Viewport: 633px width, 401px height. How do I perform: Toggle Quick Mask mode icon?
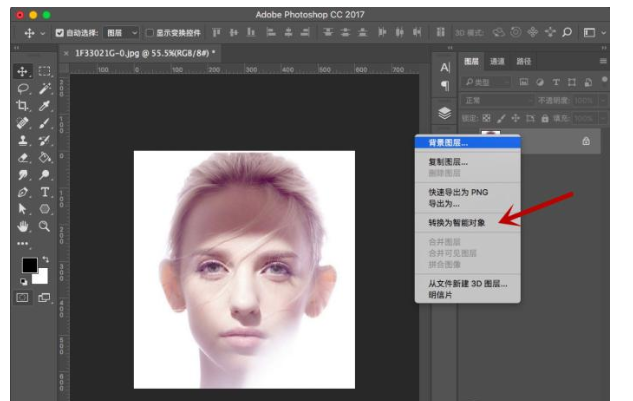click(x=24, y=297)
